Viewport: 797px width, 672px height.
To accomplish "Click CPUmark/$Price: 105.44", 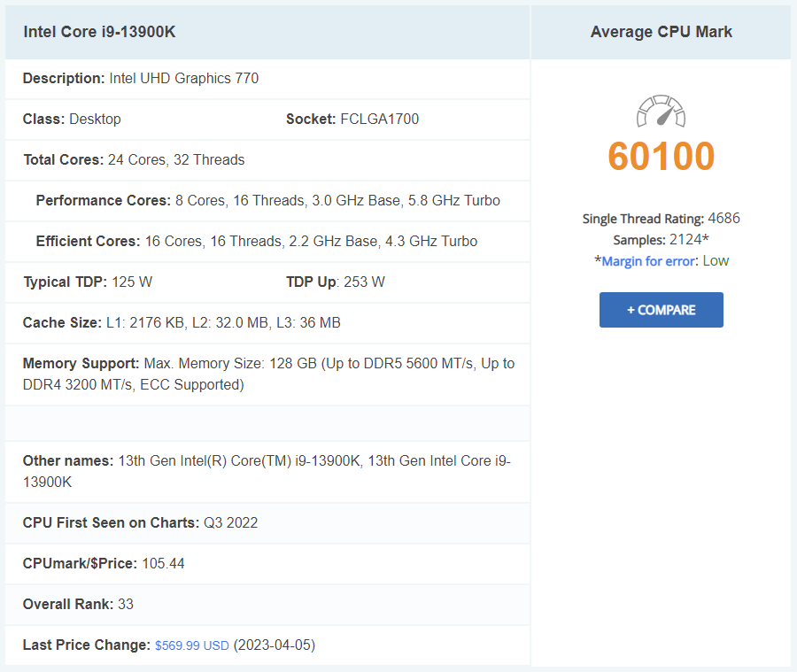I will tap(104, 563).
